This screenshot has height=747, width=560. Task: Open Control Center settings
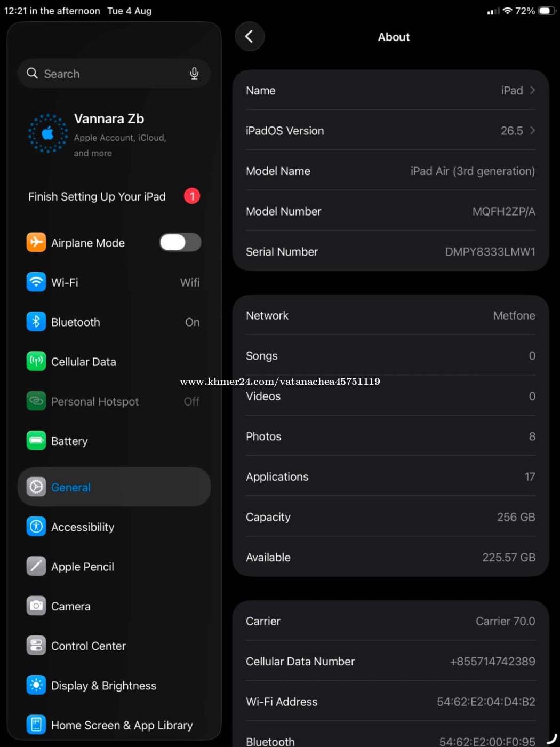(x=114, y=646)
